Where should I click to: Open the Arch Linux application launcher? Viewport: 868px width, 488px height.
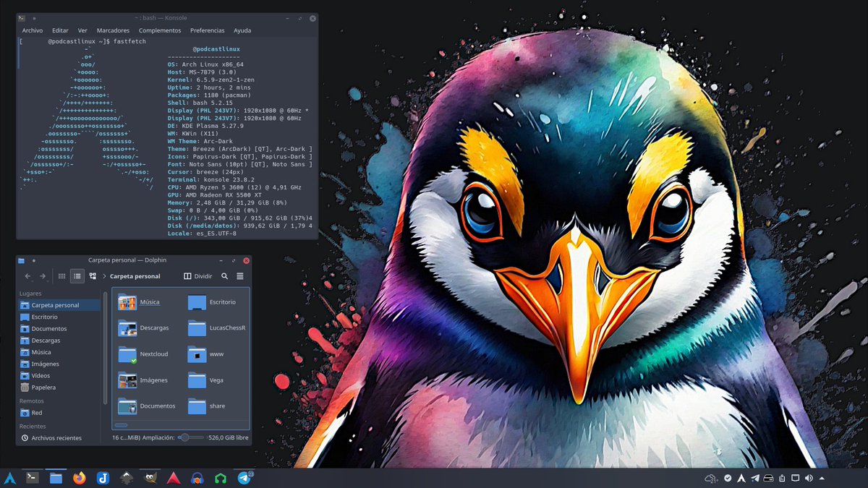(x=10, y=477)
